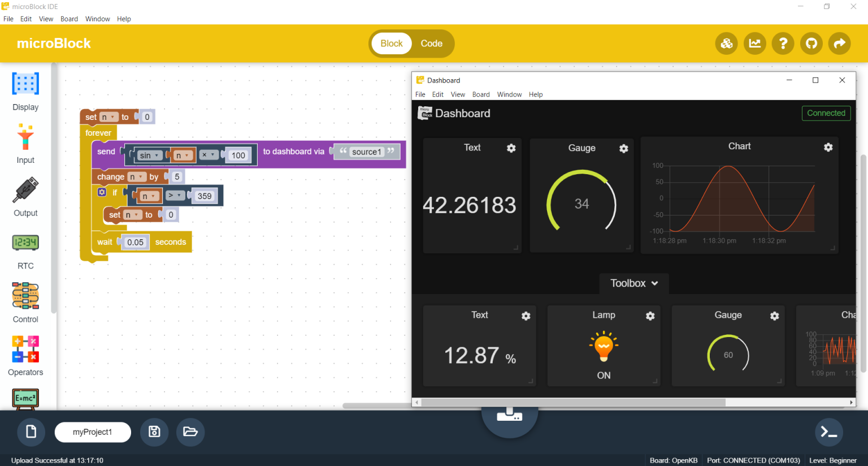
Task: Edit the source1 text field
Action: click(x=367, y=152)
